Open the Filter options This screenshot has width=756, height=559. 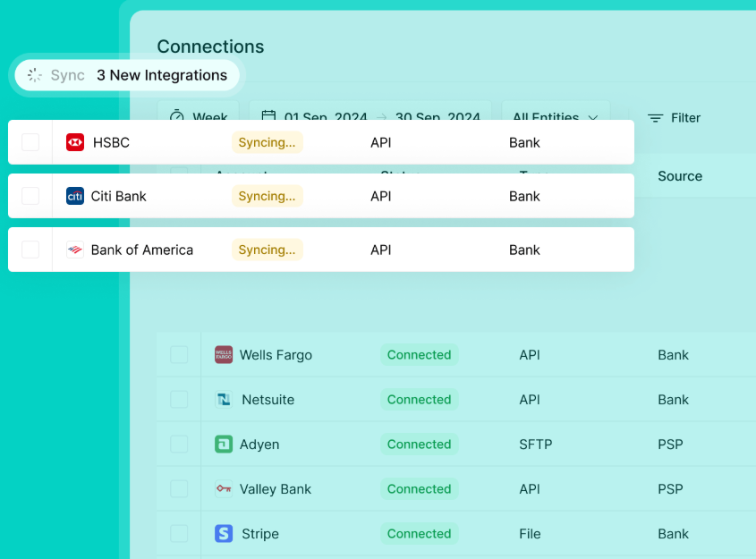(674, 118)
